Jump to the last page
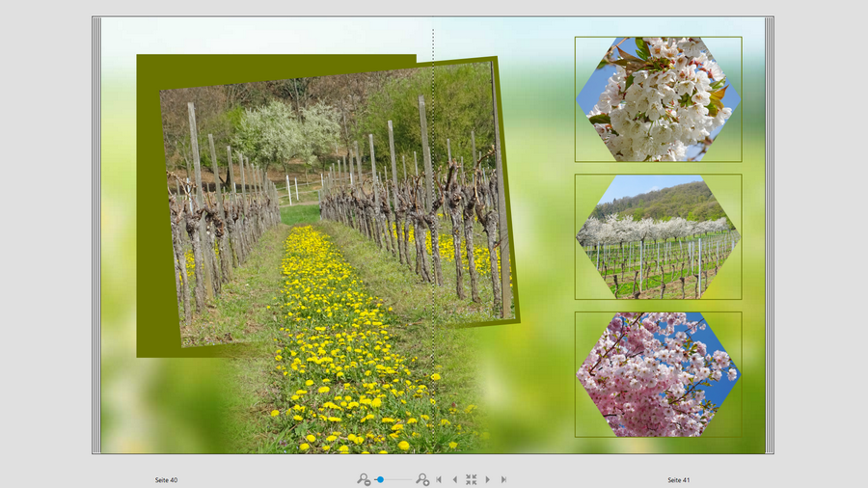This screenshot has height=488, width=868. [503, 479]
